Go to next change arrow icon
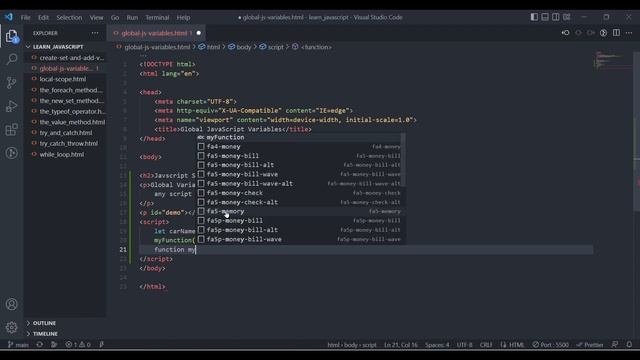Image resolution: width=640 pixels, height=360 pixels. click(591, 33)
